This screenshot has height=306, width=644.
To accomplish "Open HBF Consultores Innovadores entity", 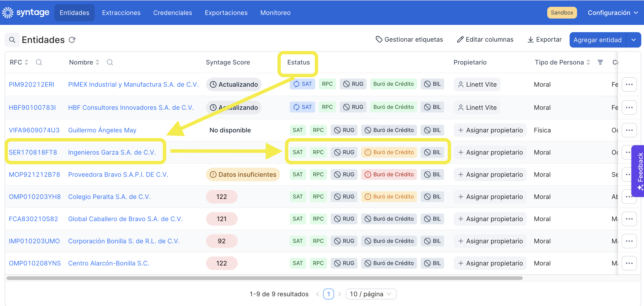I will (x=131, y=107).
